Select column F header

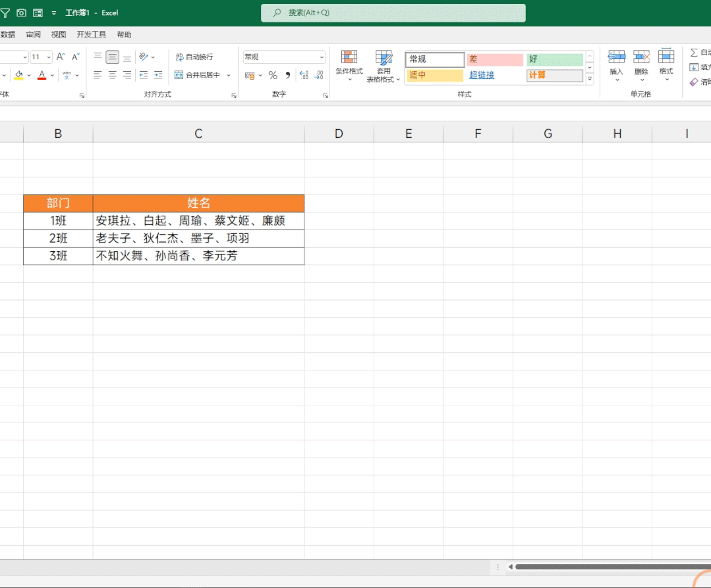[x=478, y=133]
